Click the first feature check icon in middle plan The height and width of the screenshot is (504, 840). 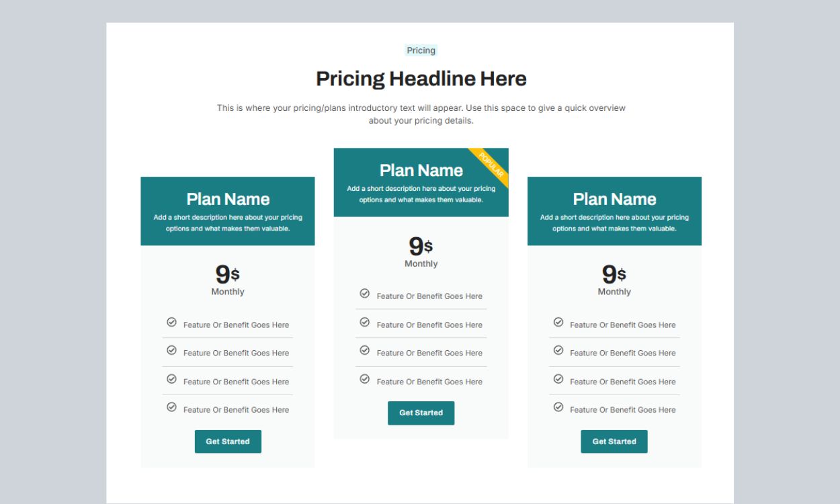(365, 294)
